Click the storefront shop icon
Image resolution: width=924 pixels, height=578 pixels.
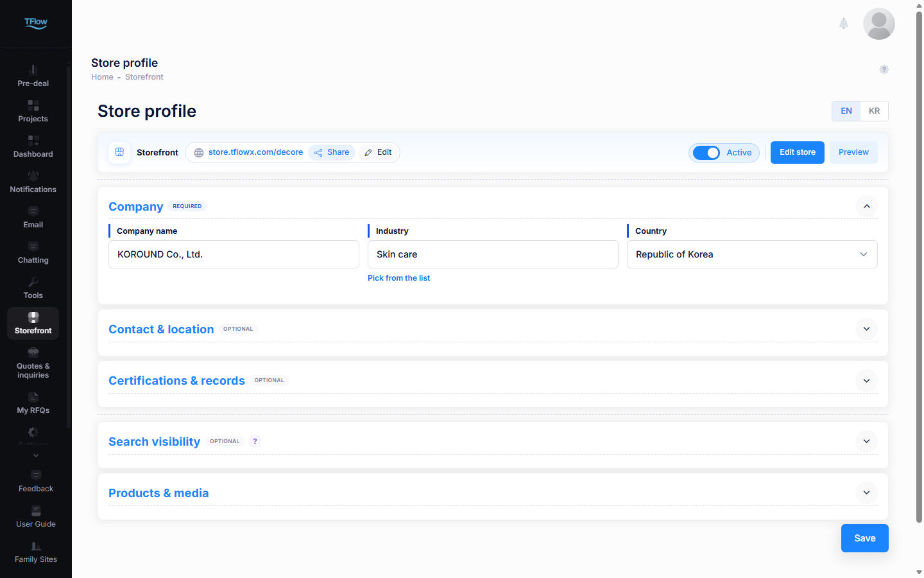pos(119,152)
